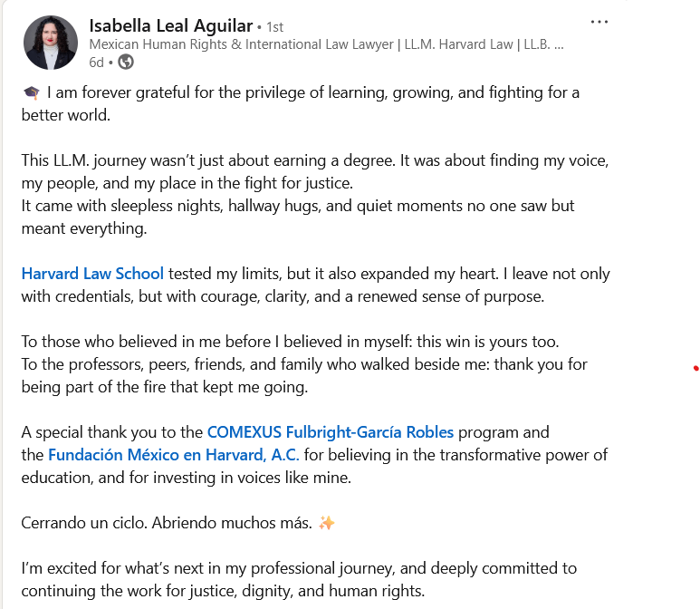Click the green background area beside the post
The width and height of the screenshot is (700, 609).
click(x=663, y=227)
